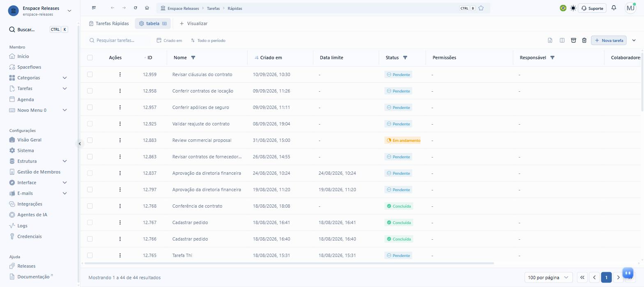Click the sidebar menu toggle icon in top bar
The width and height of the screenshot is (644, 287).
coord(94,8)
